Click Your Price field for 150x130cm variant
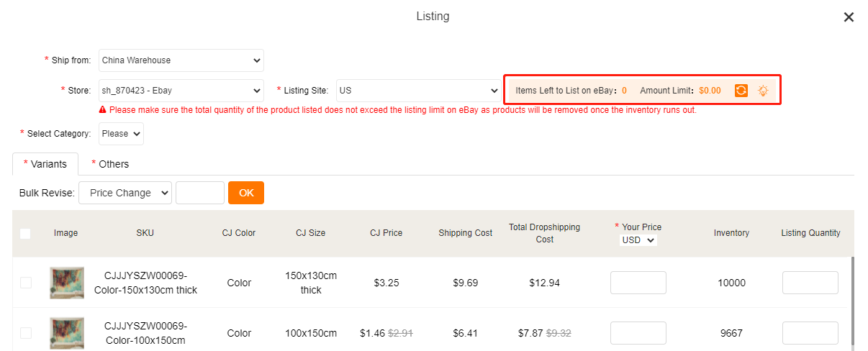This screenshot has height=351, width=868. pyautogui.click(x=638, y=283)
